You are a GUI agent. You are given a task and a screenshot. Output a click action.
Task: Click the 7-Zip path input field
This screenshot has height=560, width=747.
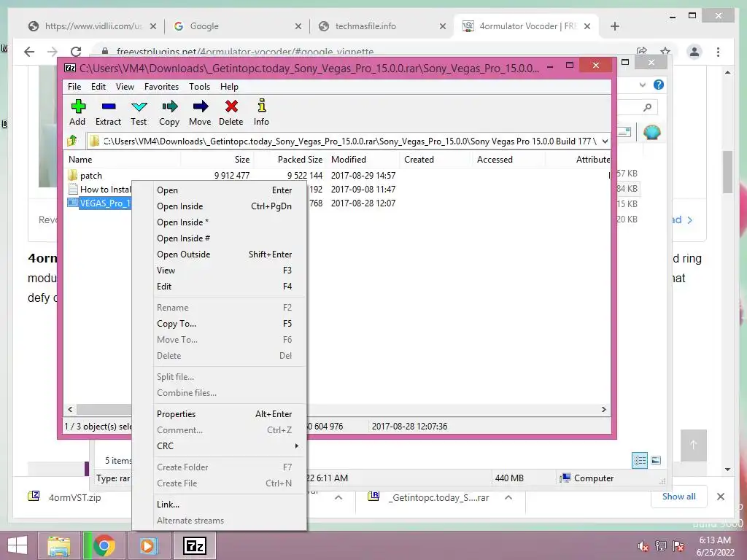(x=349, y=141)
